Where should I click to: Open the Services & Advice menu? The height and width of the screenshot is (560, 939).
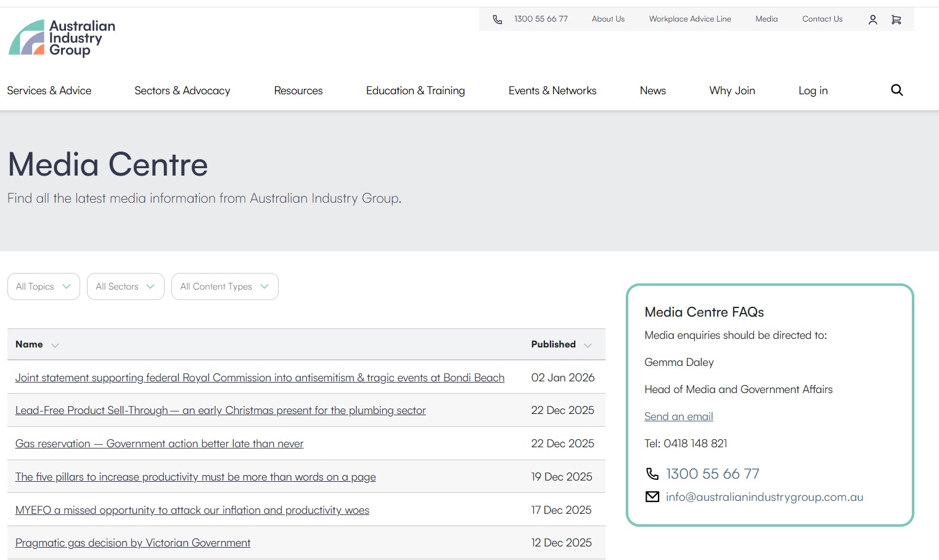click(49, 91)
